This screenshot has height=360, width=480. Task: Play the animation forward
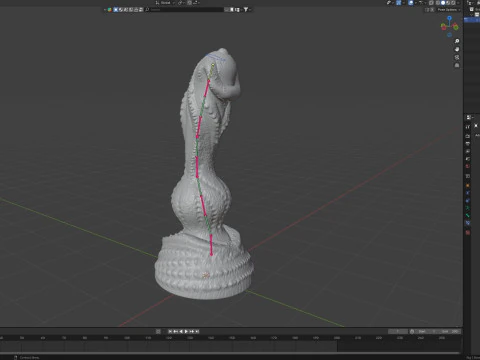click(186, 331)
